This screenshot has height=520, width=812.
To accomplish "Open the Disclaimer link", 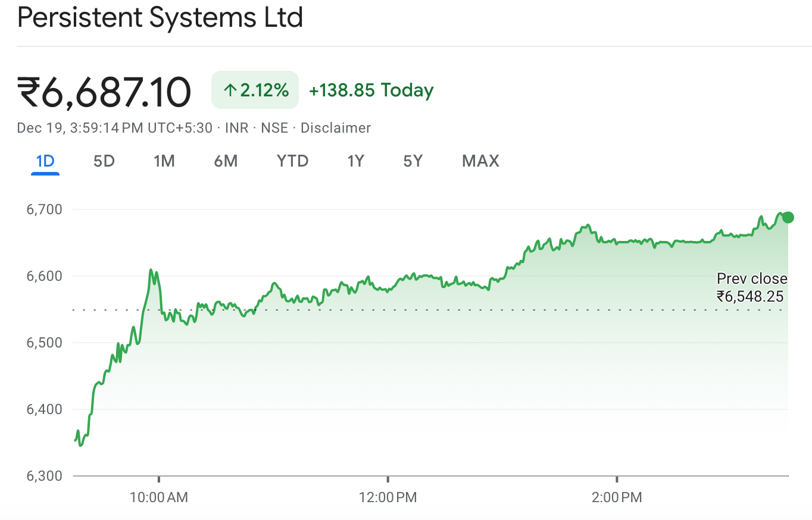I will point(336,128).
